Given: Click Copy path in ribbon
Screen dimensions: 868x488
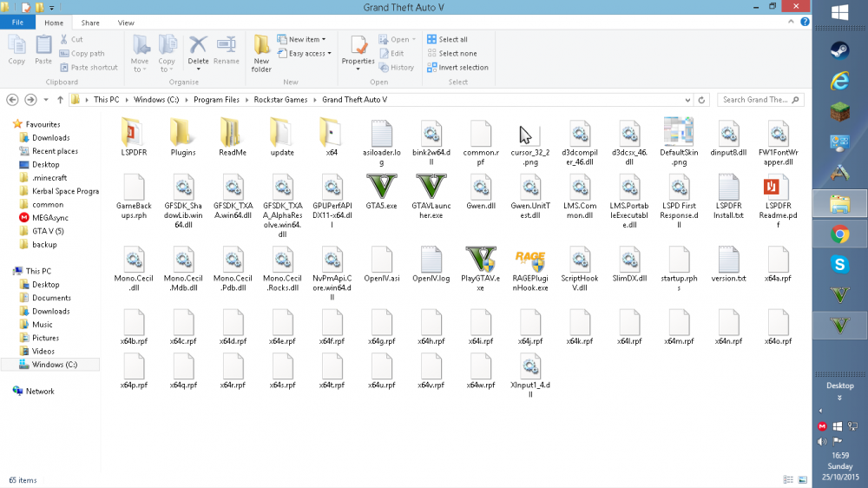Looking at the screenshot, I should 82,53.
